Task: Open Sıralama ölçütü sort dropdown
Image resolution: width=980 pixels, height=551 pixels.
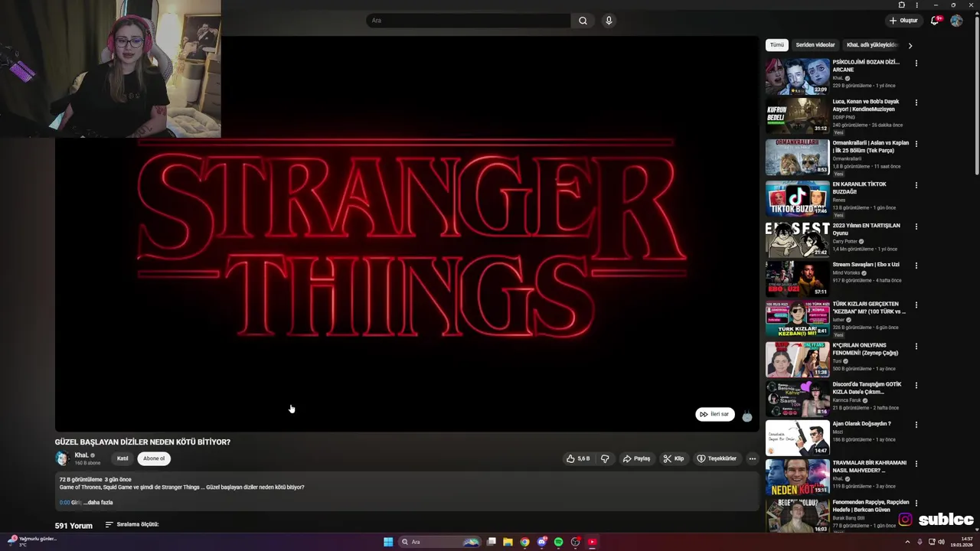Action: click(132, 524)
